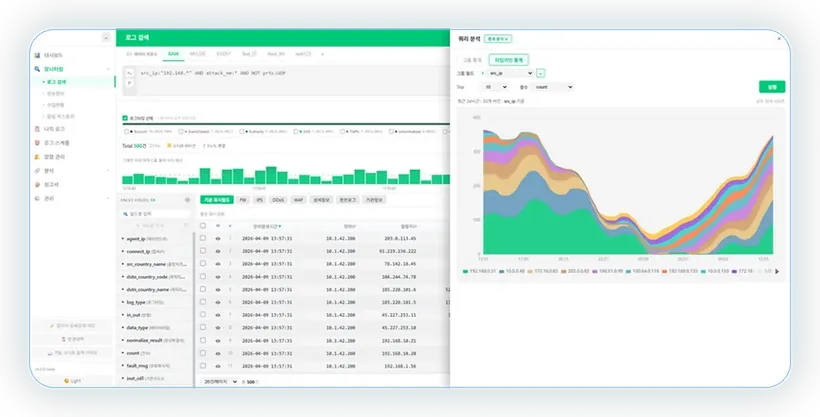Click the 192.168.0.31 legend swatch
Screen dimensions: 820x417
[x=465, y=272]
